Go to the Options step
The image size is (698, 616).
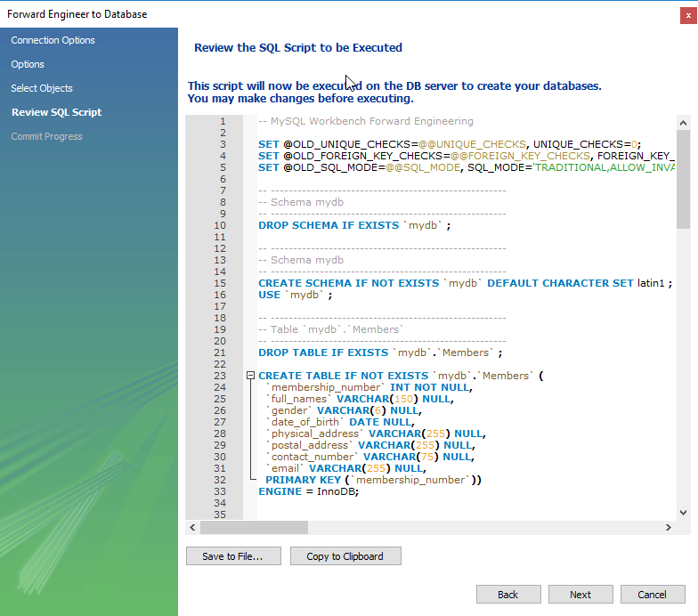tap(28, 64)
